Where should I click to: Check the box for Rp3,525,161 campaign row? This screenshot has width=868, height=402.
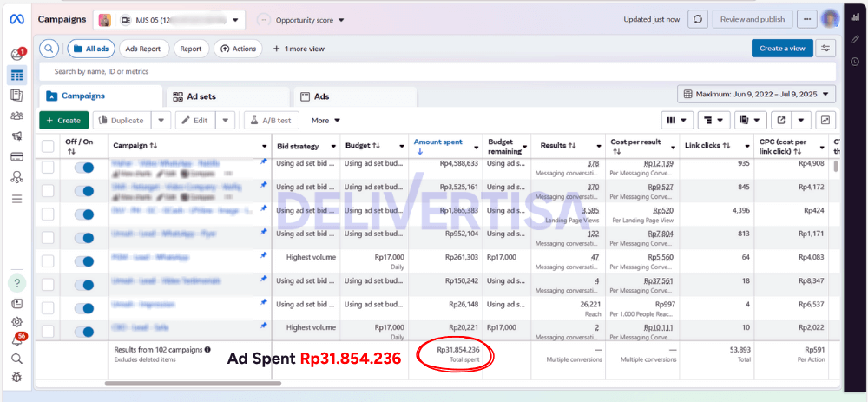point(48,191)
